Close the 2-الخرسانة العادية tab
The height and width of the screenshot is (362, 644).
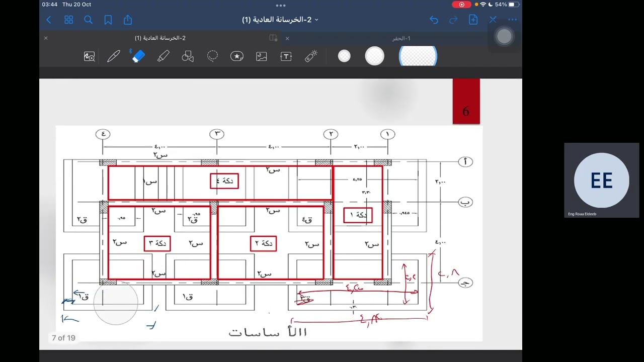point(46,38)
